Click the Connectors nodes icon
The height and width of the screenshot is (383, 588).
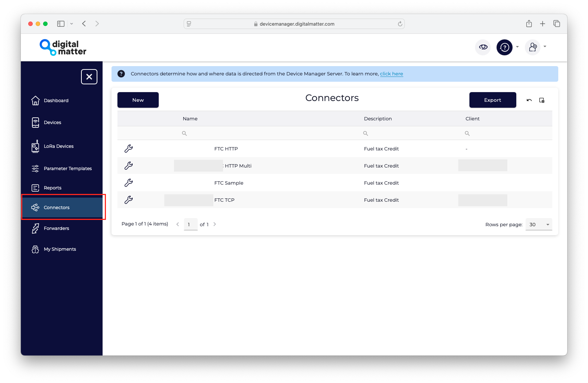35,208
